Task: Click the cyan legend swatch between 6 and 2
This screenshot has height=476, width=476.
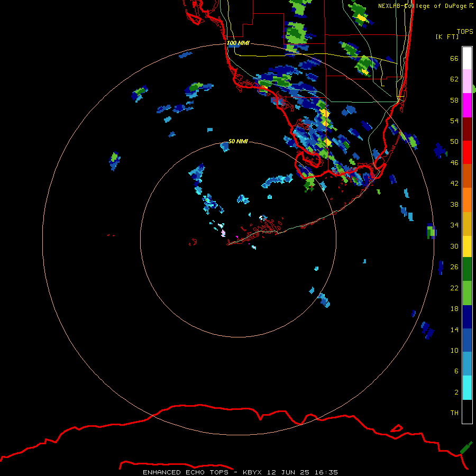Action: point(467,388)
